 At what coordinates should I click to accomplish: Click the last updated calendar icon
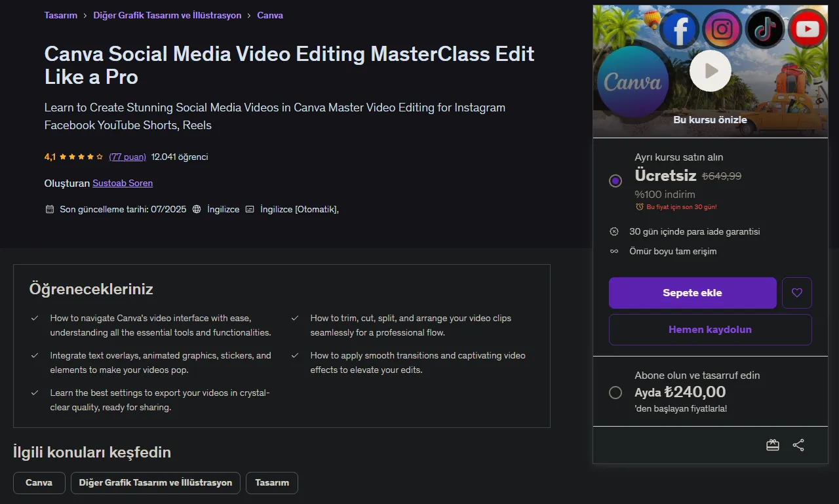[x=49, y=210]
